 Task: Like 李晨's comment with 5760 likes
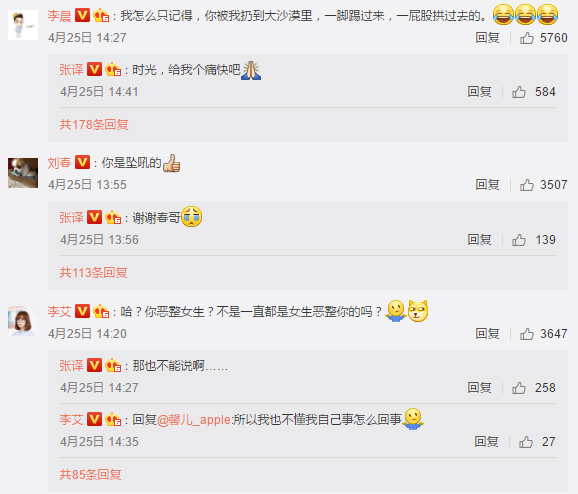(x=527, y=38)
